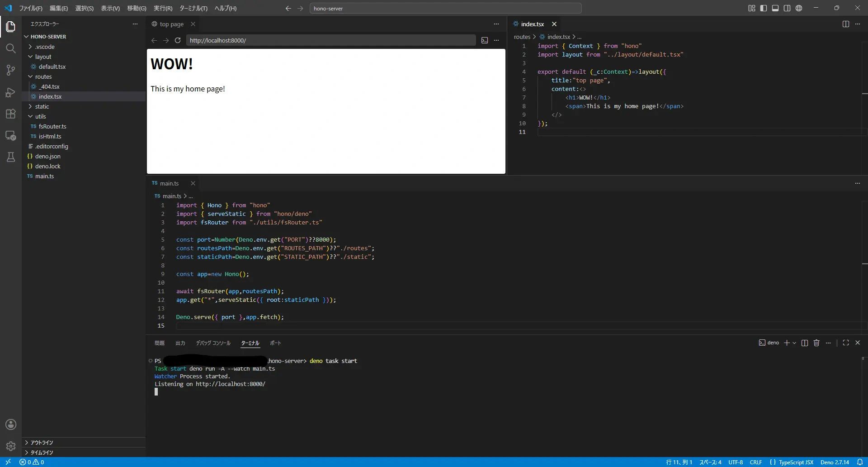Image resolution: width=868 pixels, height=467 pixels.
Task: Open customize layout icon in title bar
Action: (x=752, y=8)
